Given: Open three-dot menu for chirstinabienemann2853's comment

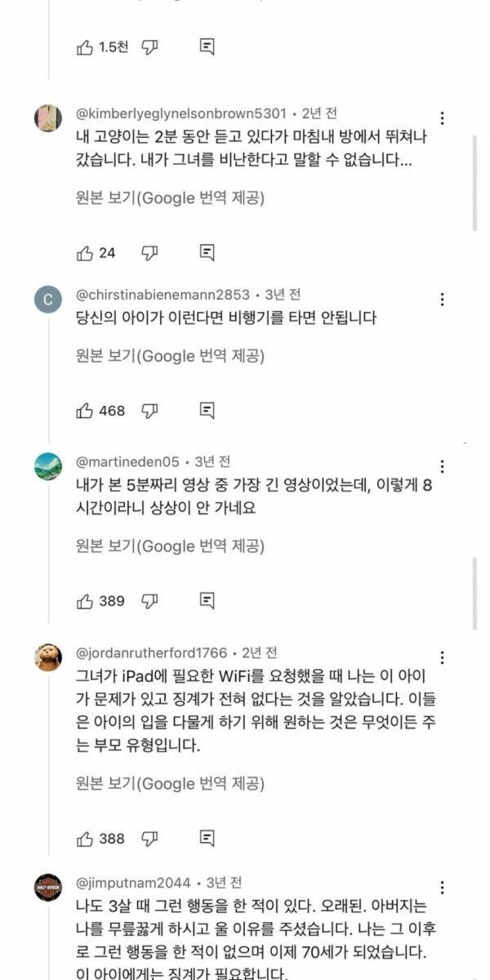Looking at the screenshot, I should (442, 300).
